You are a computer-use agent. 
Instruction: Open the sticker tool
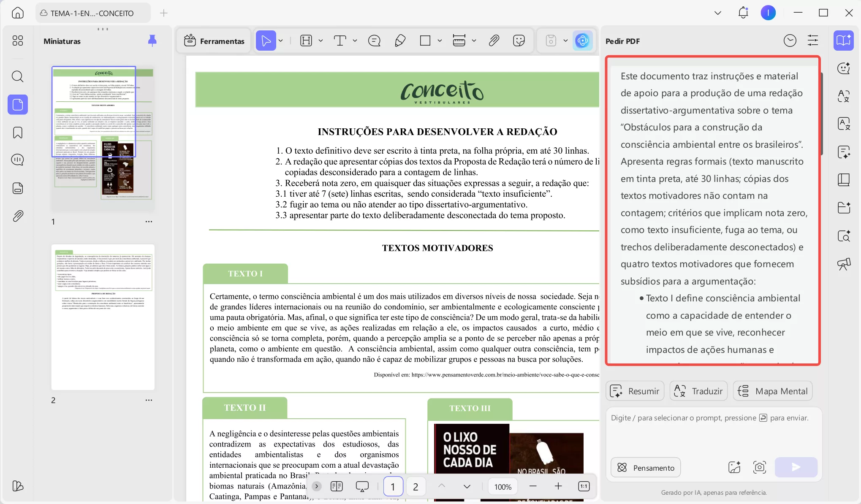coord(519,41)
